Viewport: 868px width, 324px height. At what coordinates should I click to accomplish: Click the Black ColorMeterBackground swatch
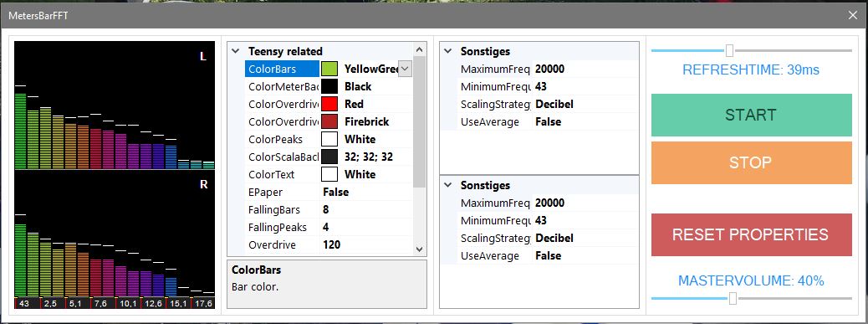pyautogui.click(x=329, y=86)
